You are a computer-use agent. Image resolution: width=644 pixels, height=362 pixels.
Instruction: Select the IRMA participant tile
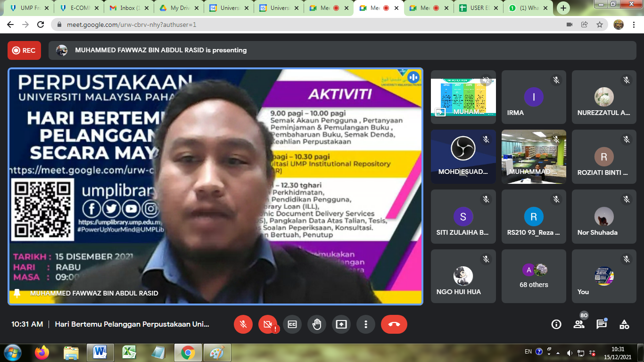(534, 97)
